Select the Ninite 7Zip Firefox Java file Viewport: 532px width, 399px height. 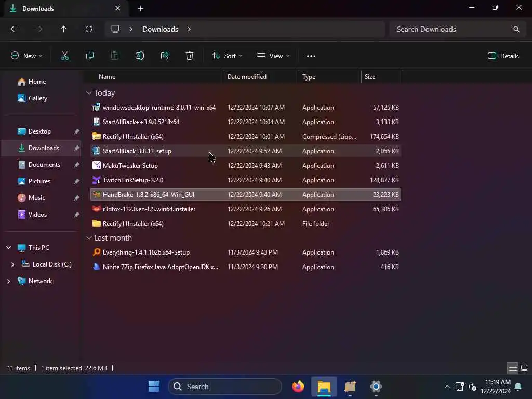(x=246, y=267)
